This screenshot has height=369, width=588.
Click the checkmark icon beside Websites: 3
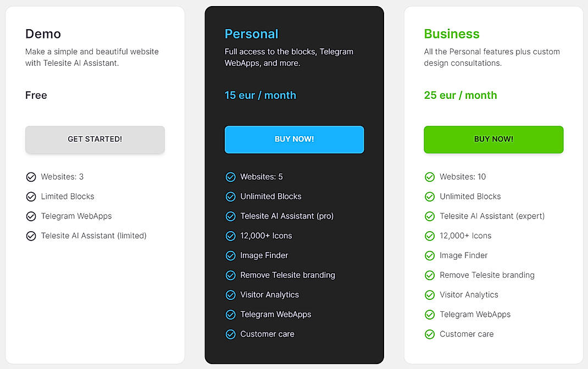[x=31, y=177]
